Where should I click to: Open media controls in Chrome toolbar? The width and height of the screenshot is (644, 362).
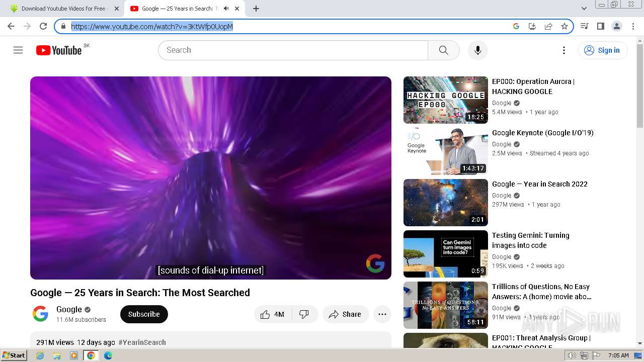[585, 26]
